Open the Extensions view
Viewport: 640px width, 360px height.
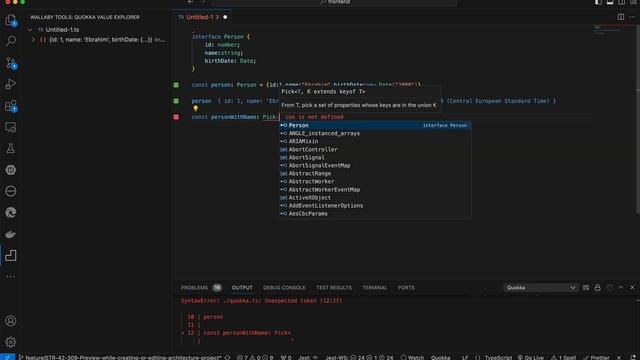[11, 106]
